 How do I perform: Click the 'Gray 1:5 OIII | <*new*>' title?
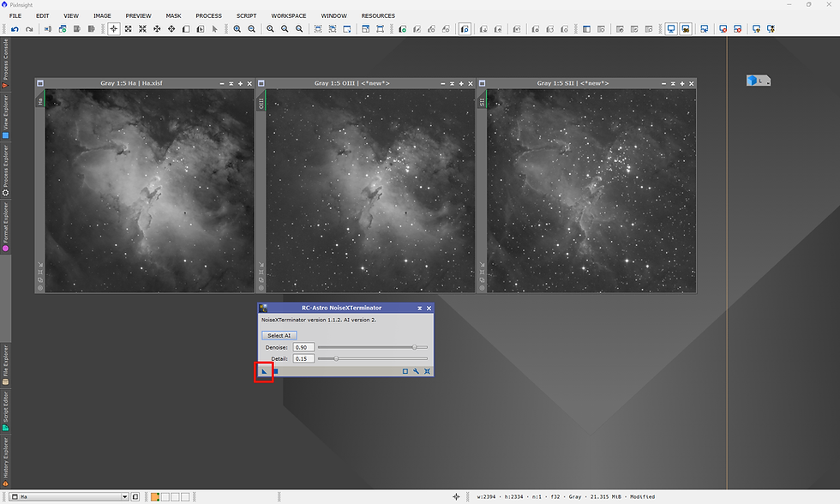(x=352, y=83)
